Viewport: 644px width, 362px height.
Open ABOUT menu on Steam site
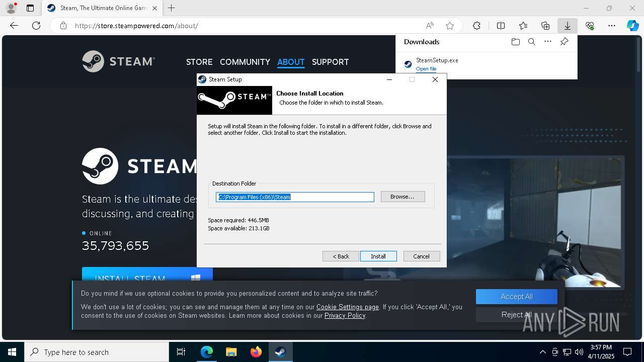click(x=291, y=62)
